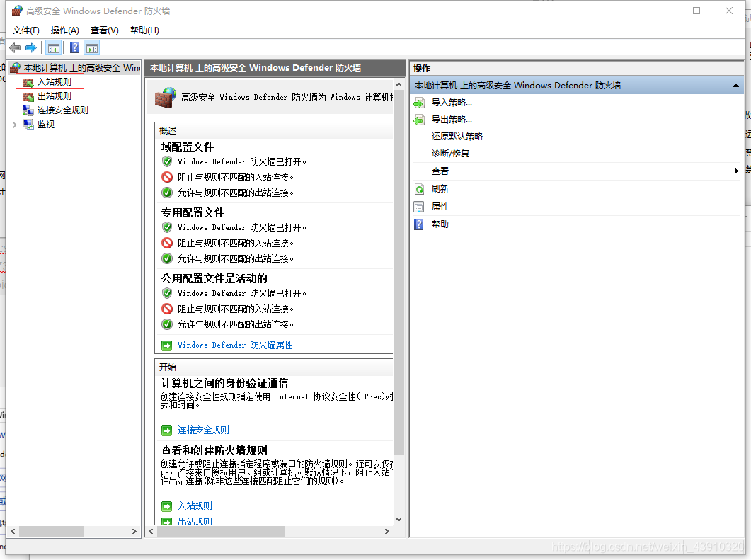Click left tree horizontal scroll-left arrow
The image size is (751, 560).
[13, 531]
